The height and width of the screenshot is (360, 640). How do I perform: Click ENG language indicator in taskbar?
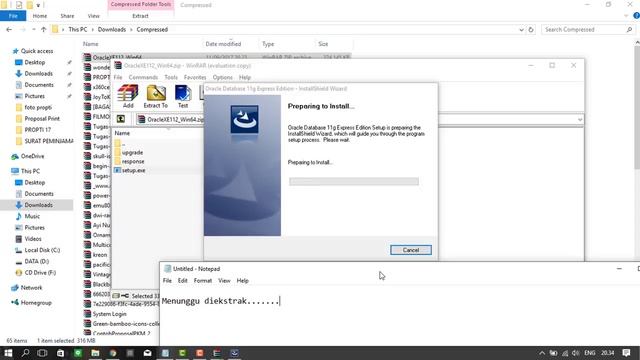(x=589, y=353)
